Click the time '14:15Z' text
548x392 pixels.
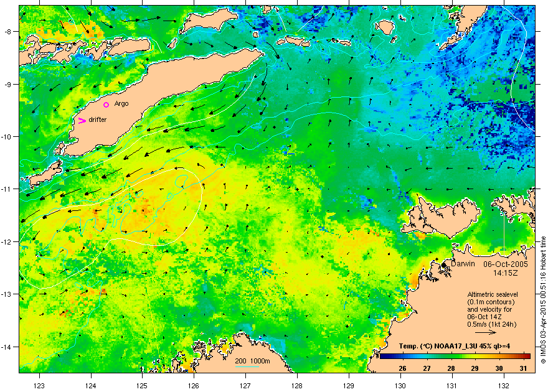(x=506, y=273)
